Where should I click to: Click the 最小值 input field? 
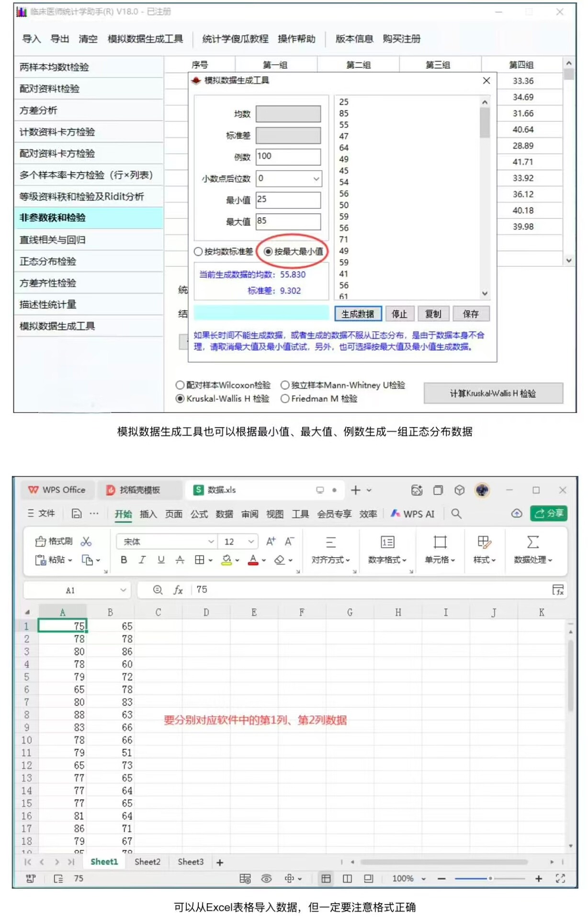coord(288,199)
